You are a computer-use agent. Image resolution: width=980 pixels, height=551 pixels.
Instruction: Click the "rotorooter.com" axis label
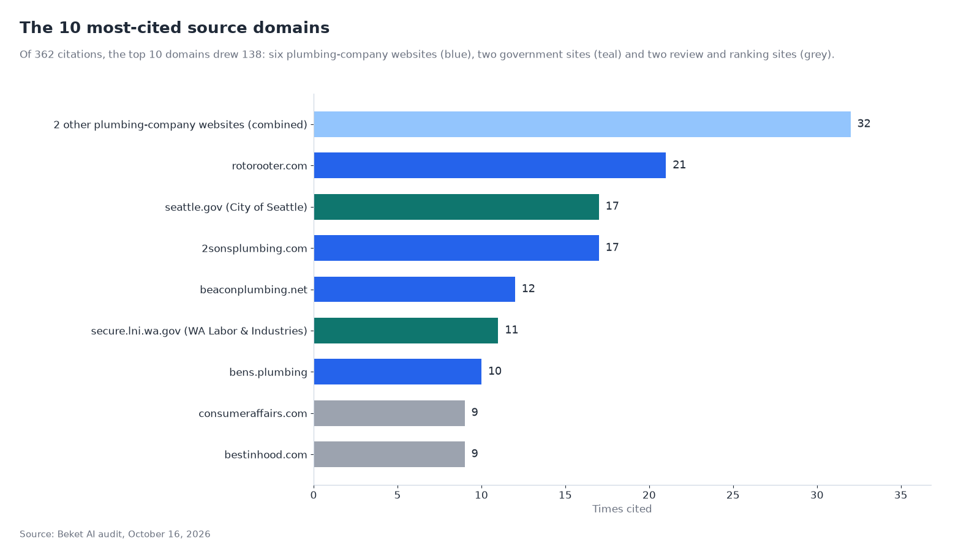point(269,166)
